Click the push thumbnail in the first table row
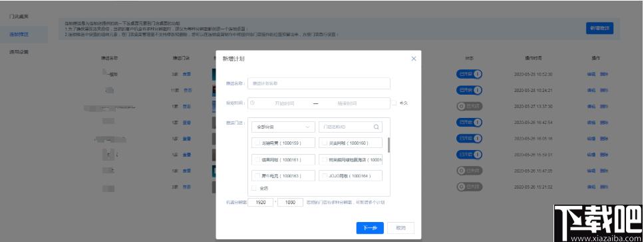This screenshot has height=242, width=644. pos(214,75)
